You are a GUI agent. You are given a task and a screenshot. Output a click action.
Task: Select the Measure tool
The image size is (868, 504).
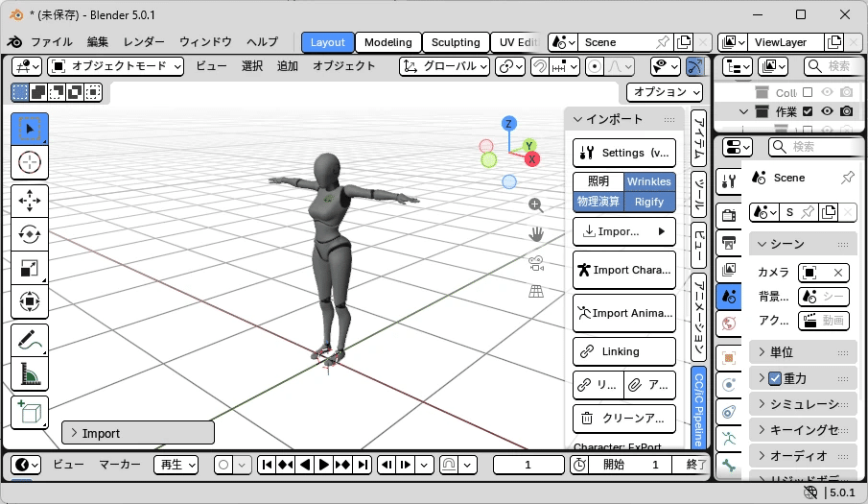click(30, 373)
